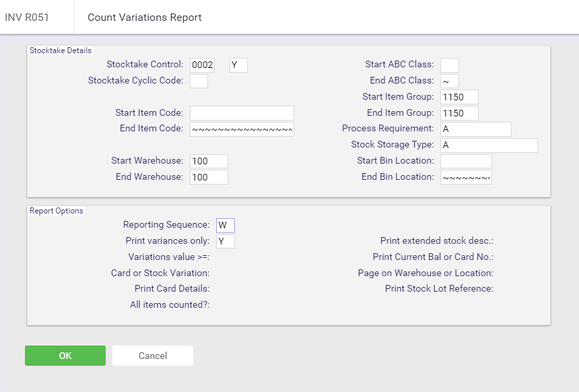The image size is (579, 392).
Task: Click the End Item Group field
Action: tap(459, 113)
